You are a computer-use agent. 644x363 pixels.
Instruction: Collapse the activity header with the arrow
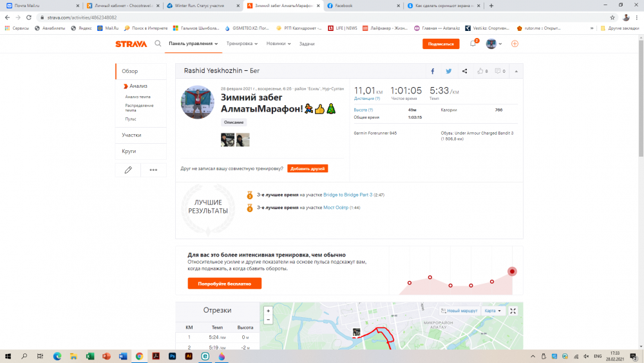click(x=516, y=71)
